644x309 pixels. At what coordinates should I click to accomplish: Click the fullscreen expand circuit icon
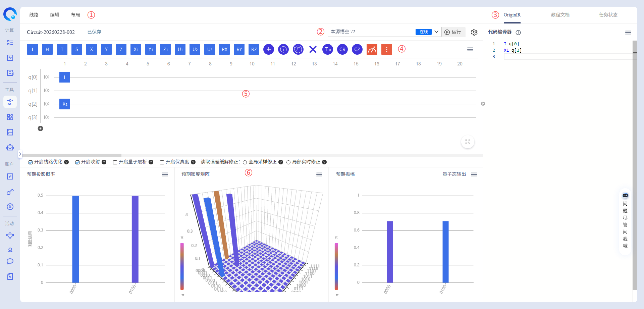468,142
